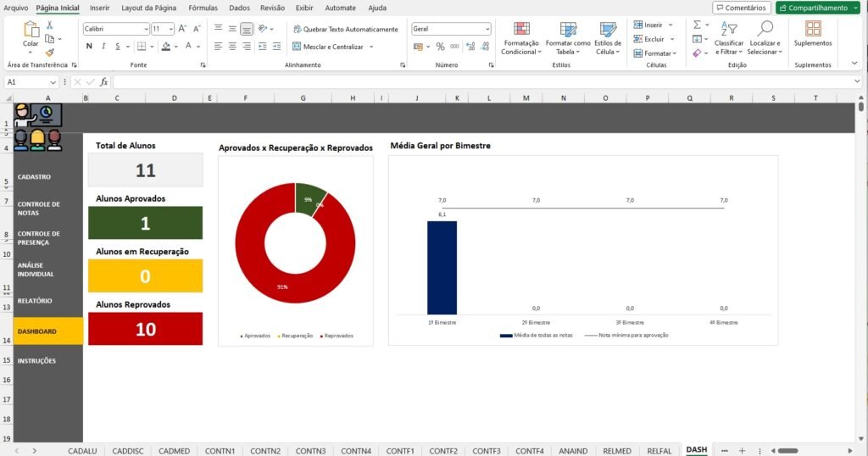Click the Clear eraser icon in Edição
The image size is (868, 456).
tap(697, 53)
